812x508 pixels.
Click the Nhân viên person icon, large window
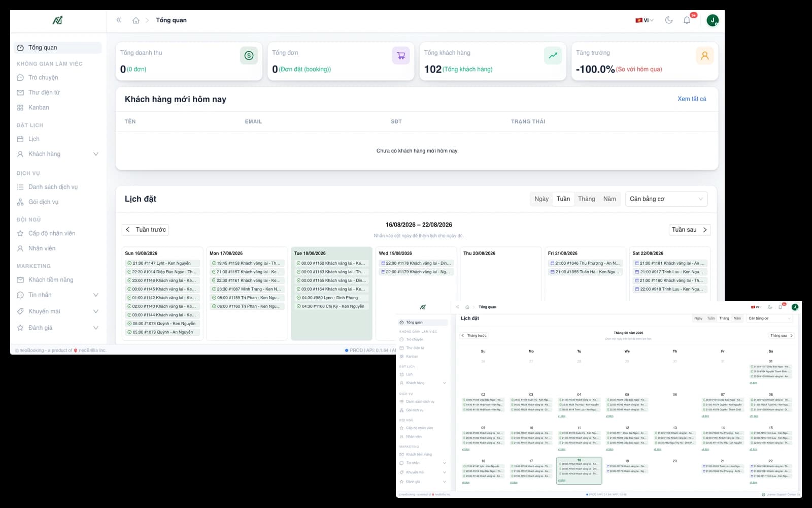20,248
